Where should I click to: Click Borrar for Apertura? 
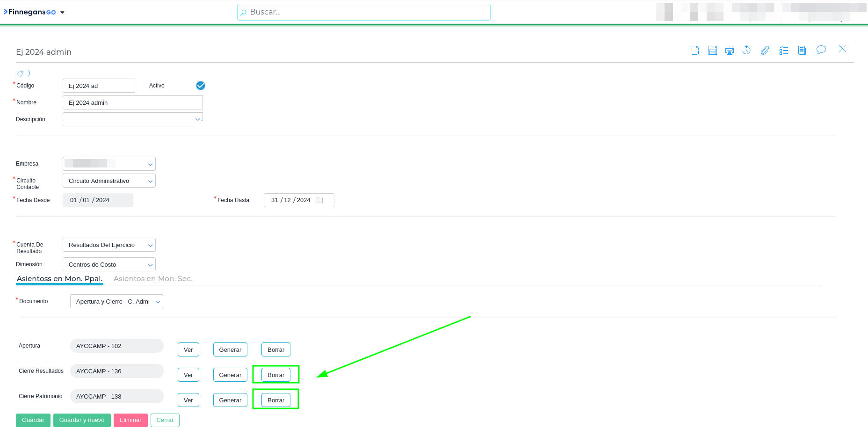point(276,349)
